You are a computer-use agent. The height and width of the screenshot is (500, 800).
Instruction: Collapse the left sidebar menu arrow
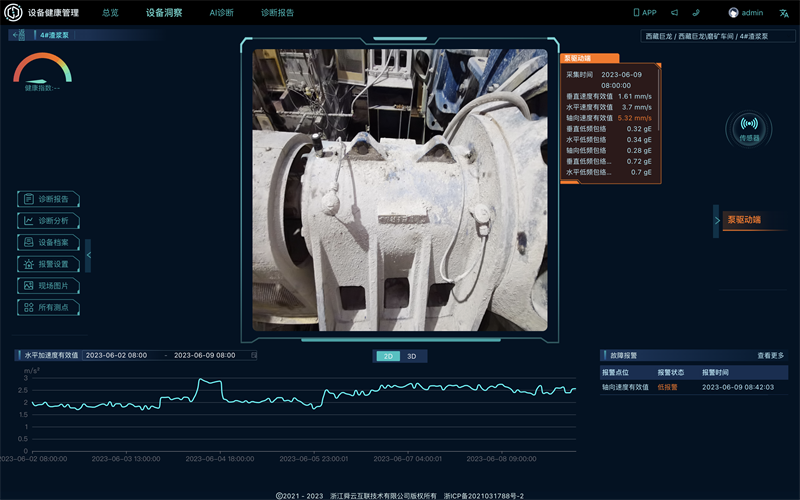click(88, 255)
